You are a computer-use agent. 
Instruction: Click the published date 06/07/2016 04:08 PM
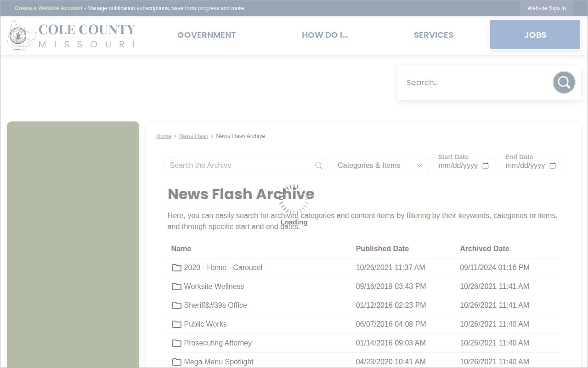pyautogui.click(x=391, y=324)
